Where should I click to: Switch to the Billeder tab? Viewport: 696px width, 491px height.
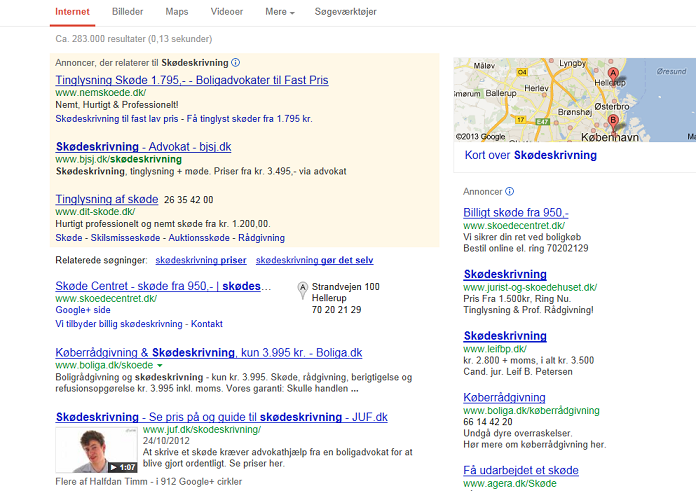[127, 12]
